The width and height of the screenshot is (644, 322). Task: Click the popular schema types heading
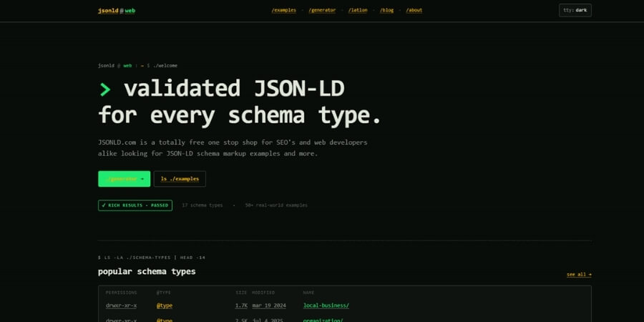(x=147, y=271)
